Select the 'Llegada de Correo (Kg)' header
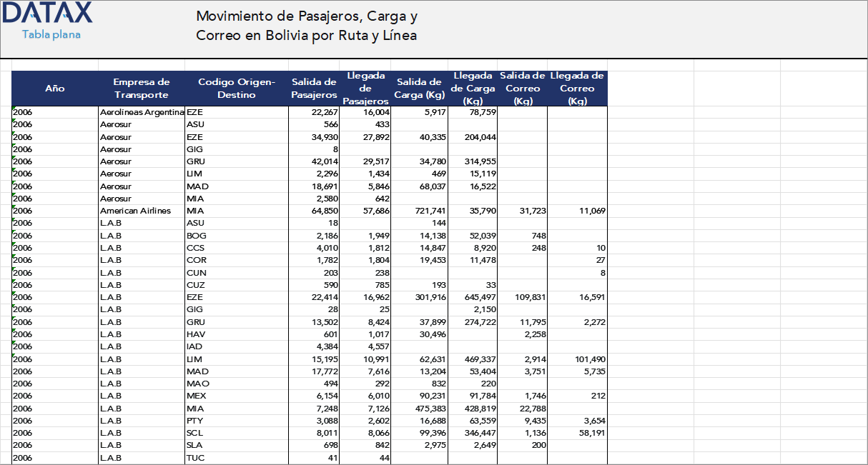This screenshot has height=465, width=868. [577, 88]
